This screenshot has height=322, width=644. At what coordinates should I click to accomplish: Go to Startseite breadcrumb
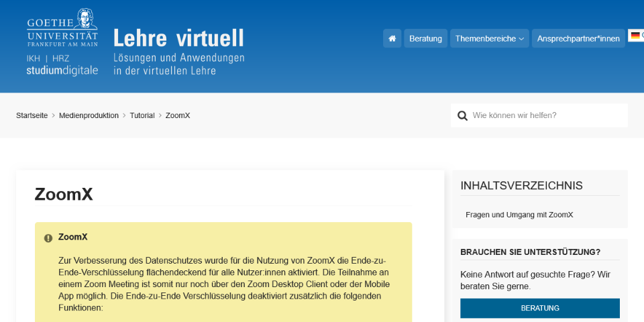point(32,116)
